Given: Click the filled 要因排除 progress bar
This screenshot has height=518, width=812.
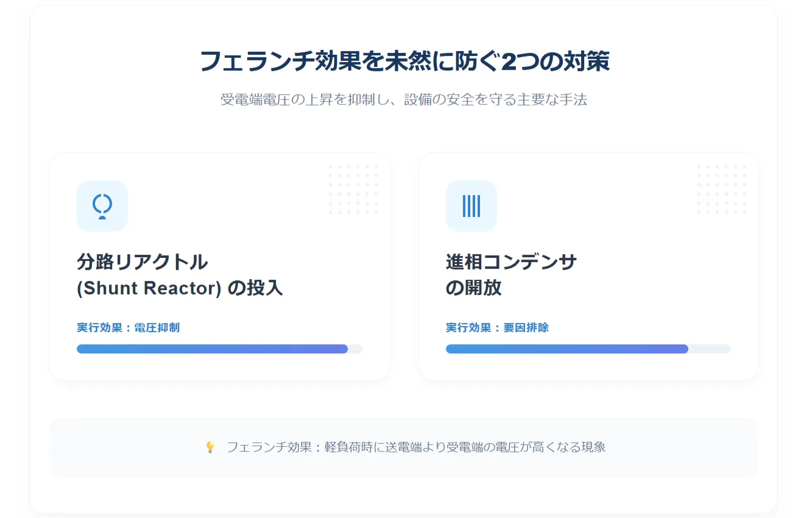Looking at the screenshot, I should (x=567, y=349).
